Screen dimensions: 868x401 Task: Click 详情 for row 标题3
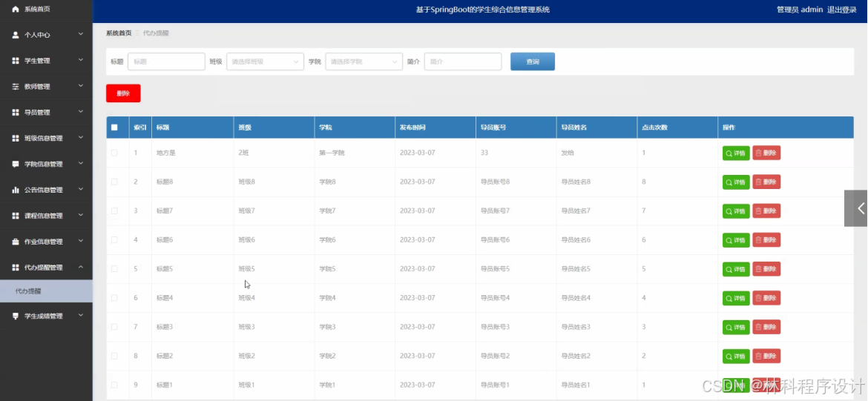point(736,328)
